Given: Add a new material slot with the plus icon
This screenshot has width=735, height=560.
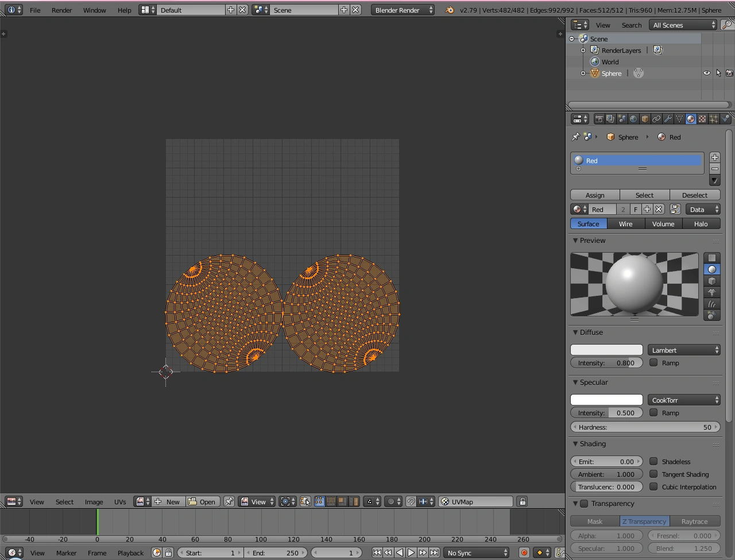Looking at the screenshot, I should tap(714, 157).
